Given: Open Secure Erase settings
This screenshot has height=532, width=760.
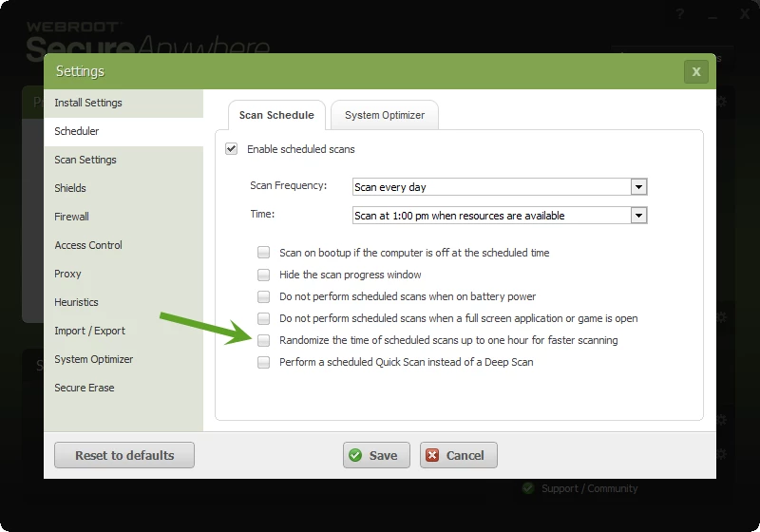Looking at the screenshot, I should pos(123,389).
